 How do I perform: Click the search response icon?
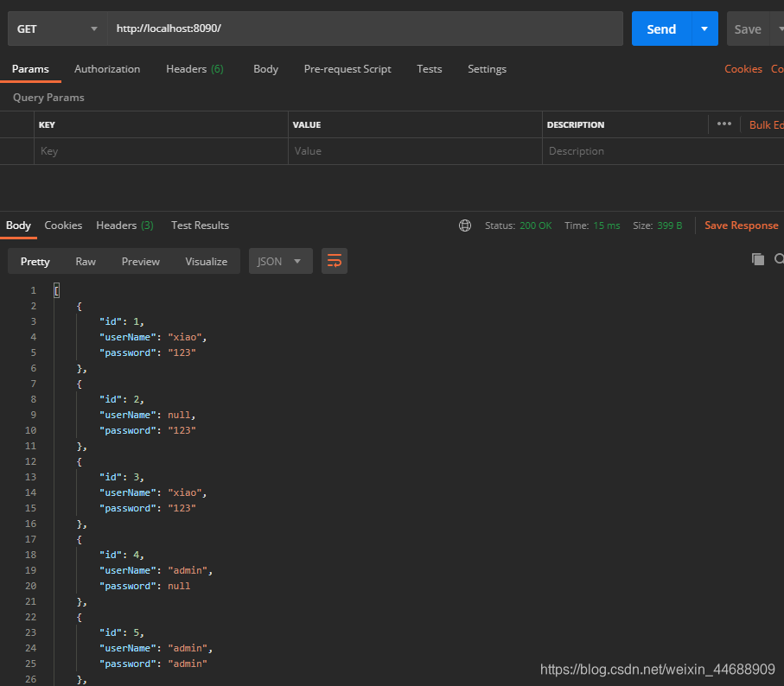(x=779, y=259)
